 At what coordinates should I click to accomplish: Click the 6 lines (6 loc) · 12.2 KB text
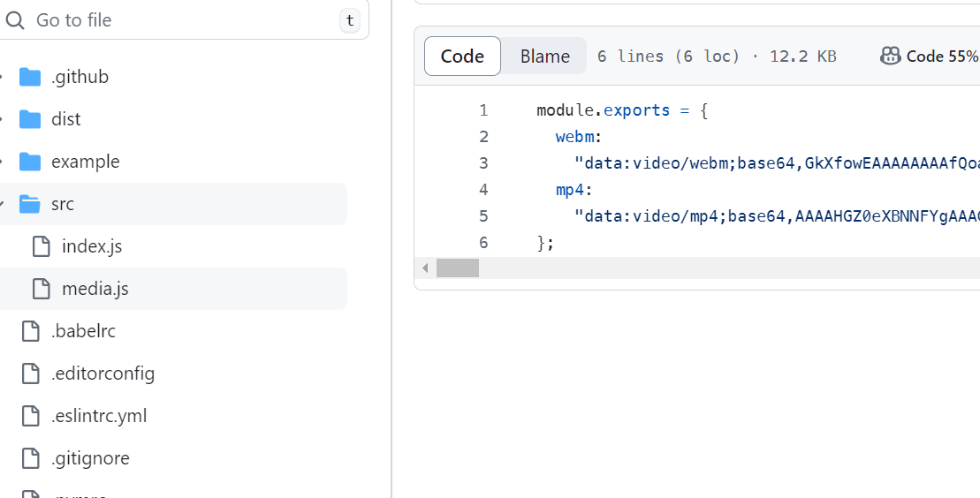point(717,57)
